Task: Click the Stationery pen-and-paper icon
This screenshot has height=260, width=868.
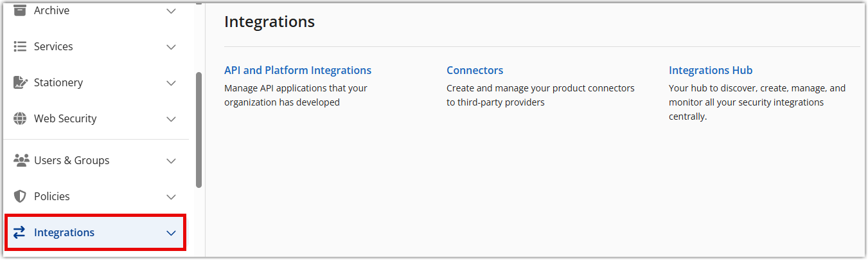Action: point(20,82)
